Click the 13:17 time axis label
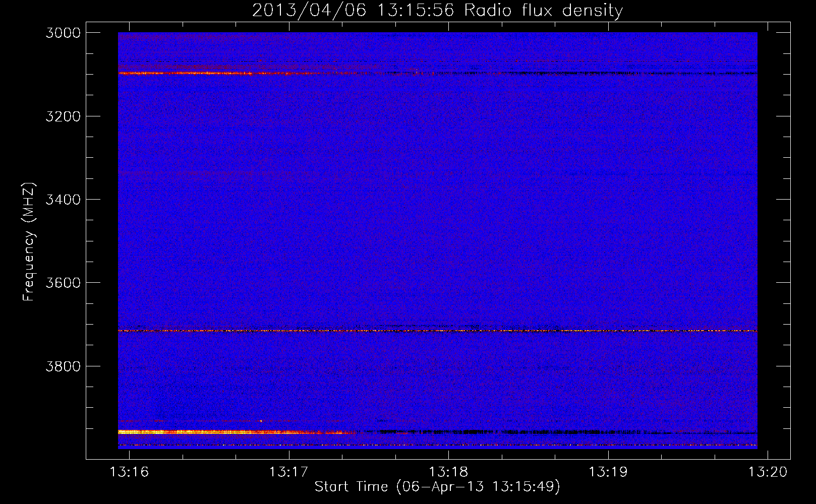The image size is (816, 504). 288,472
